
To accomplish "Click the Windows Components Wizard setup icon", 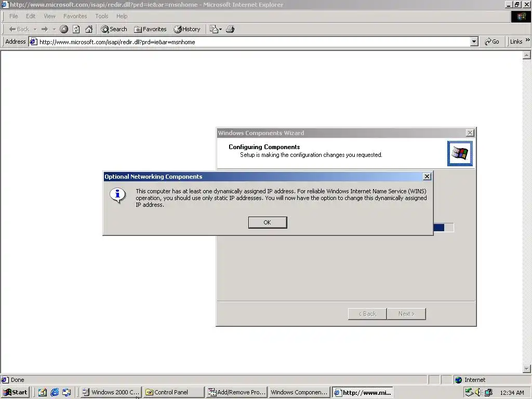I will 460,153.
